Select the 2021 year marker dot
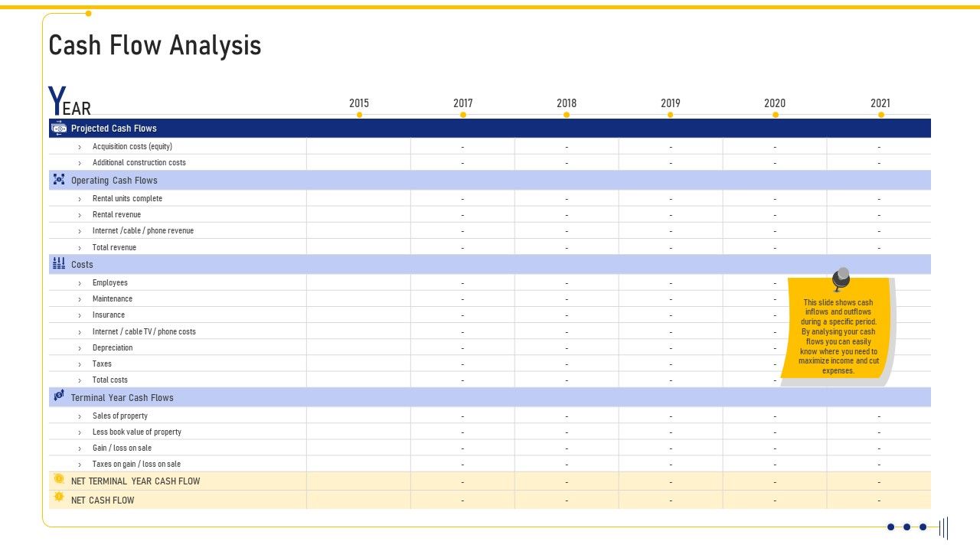 [881, 115]
